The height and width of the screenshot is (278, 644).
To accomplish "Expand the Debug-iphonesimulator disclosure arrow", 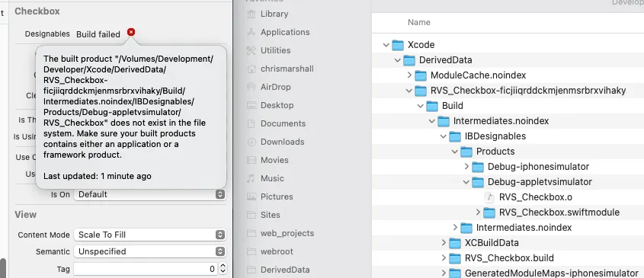I will pyautogui.click(x=466, y=166).
